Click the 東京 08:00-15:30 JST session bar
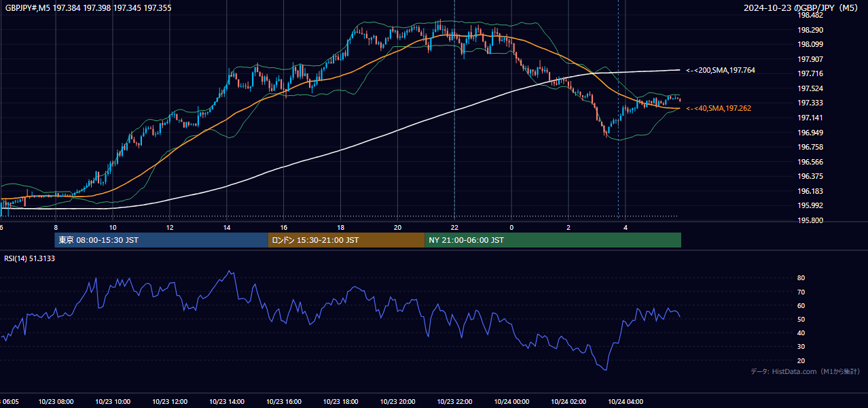 [x=162, y=240]
